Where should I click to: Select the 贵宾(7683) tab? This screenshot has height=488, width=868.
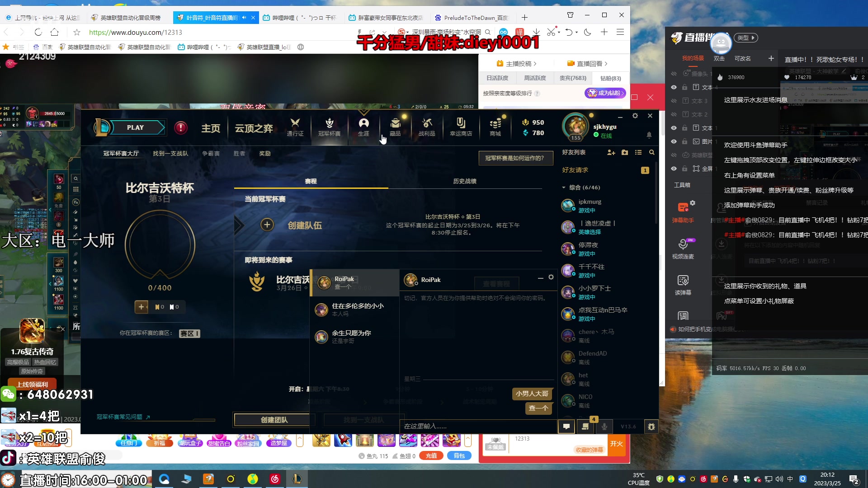point(573,78)
